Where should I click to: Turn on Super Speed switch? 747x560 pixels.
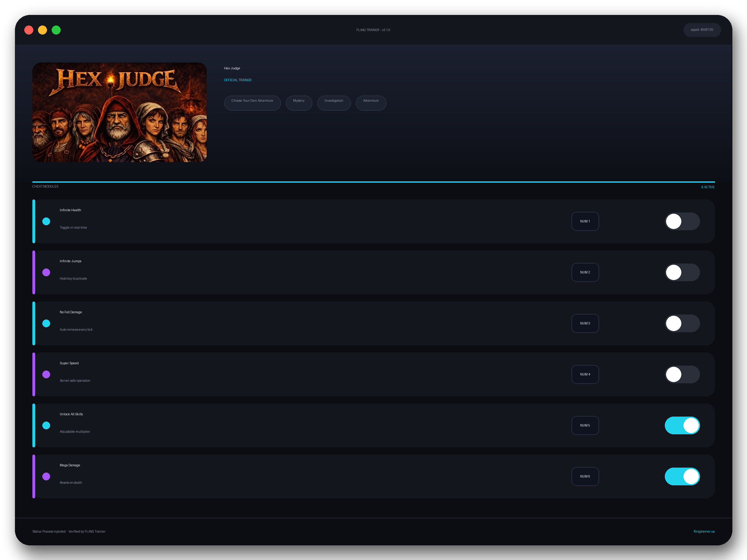click(682, 374)
